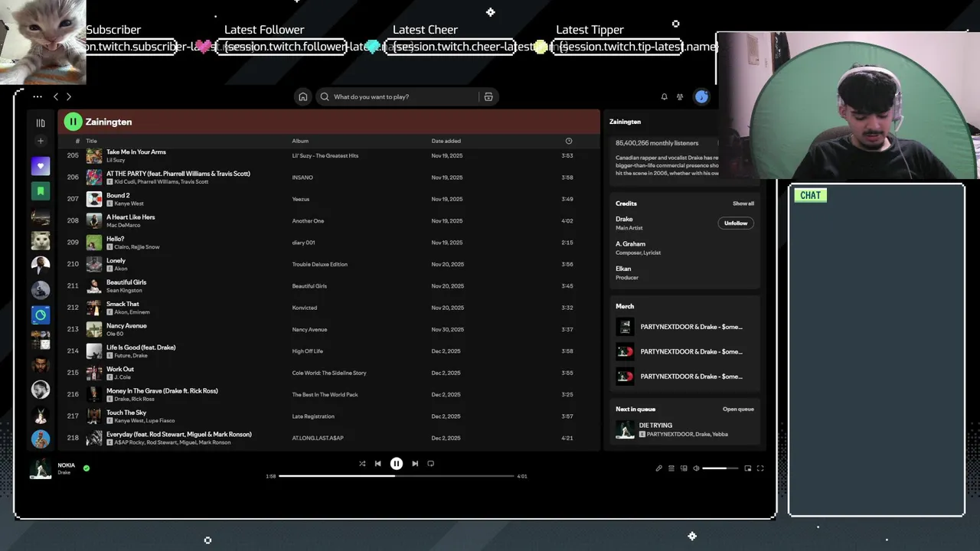Open the miniplayer icon
The image size is (980, 551).
748,468
